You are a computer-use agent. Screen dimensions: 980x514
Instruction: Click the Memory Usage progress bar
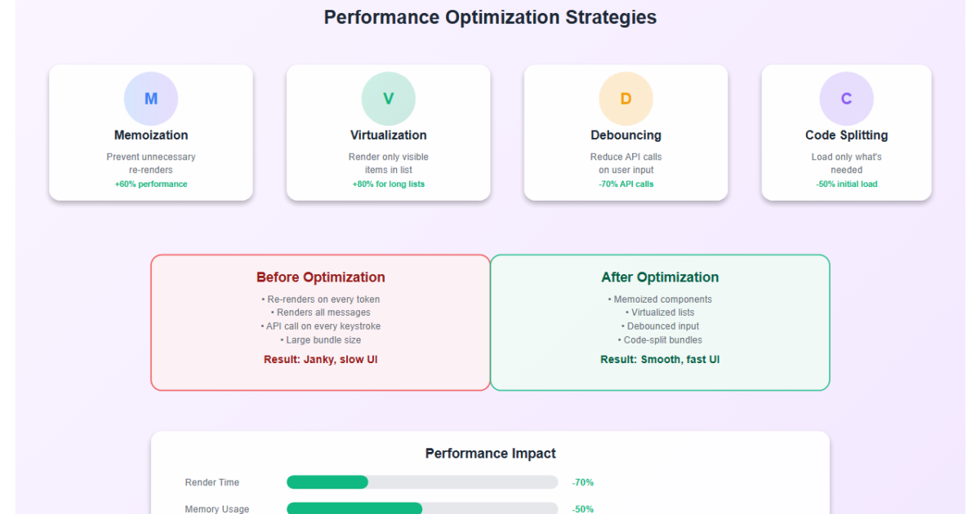(x=422, y=508)
